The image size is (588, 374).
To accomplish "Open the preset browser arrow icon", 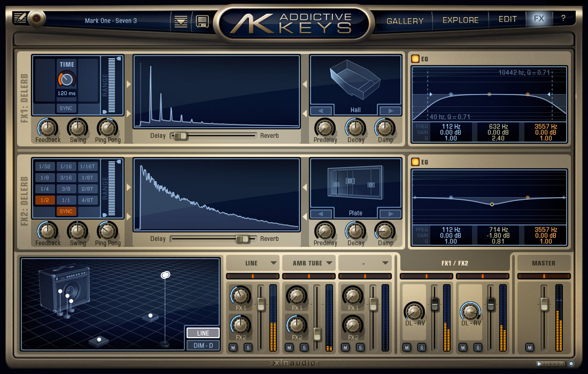I will [181, 21].
